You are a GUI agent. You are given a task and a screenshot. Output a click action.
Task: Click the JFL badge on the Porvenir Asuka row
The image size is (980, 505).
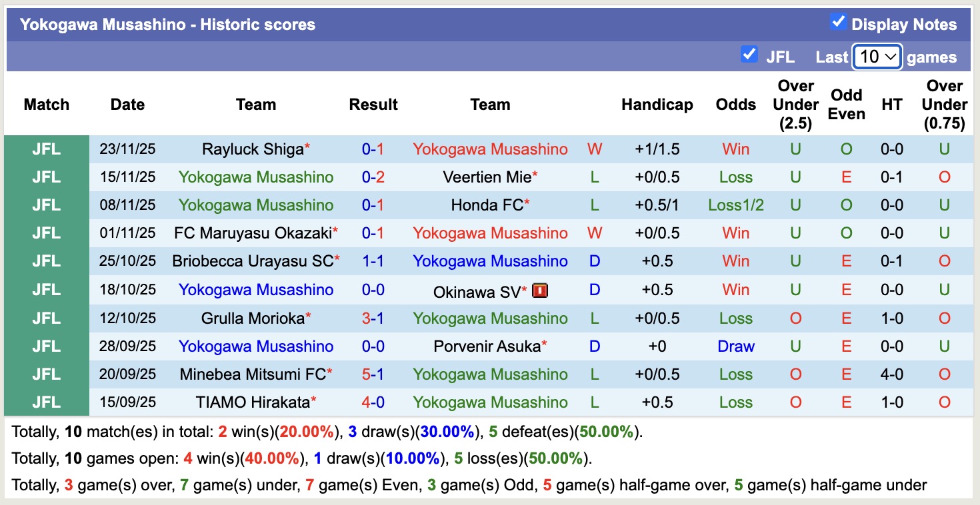45,346
